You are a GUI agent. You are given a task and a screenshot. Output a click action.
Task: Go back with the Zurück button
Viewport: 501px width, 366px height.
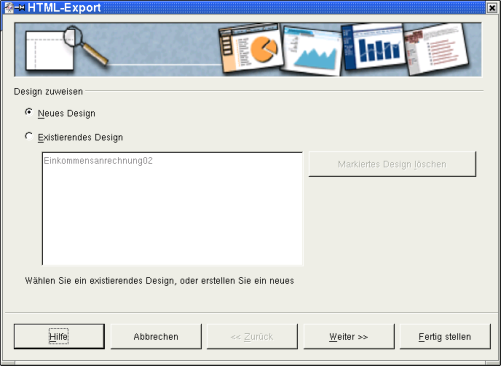pos(252,337)
